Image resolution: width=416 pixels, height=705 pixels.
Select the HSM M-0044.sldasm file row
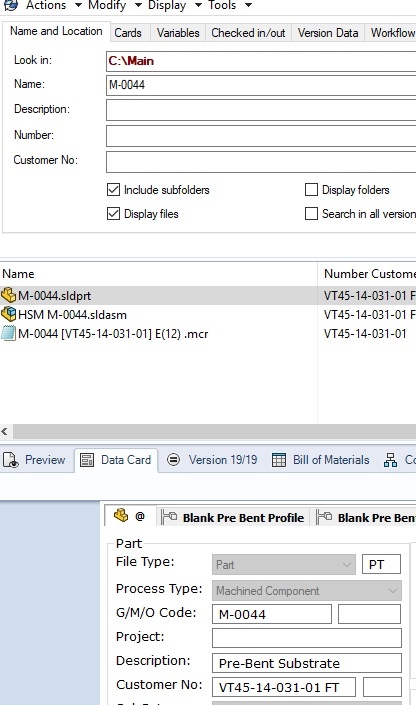click(x=208, y=315)
